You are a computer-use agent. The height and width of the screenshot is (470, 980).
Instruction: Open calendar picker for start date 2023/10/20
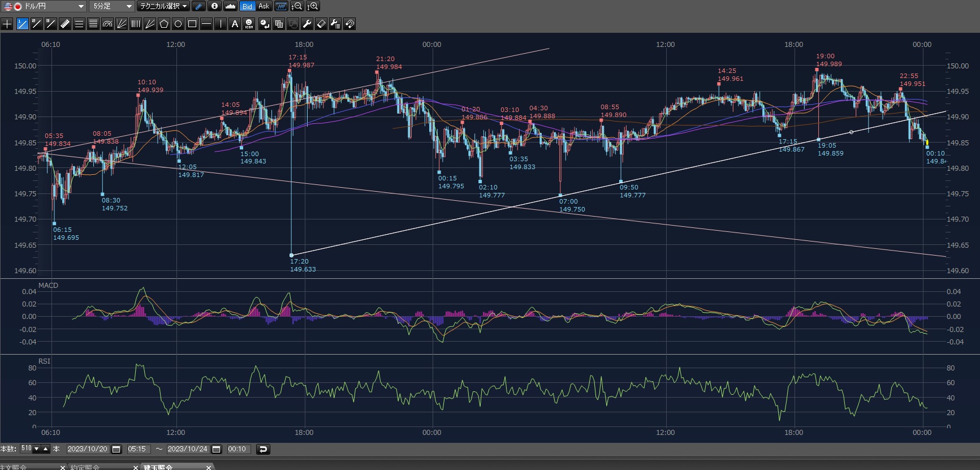[x=116, y=449]
